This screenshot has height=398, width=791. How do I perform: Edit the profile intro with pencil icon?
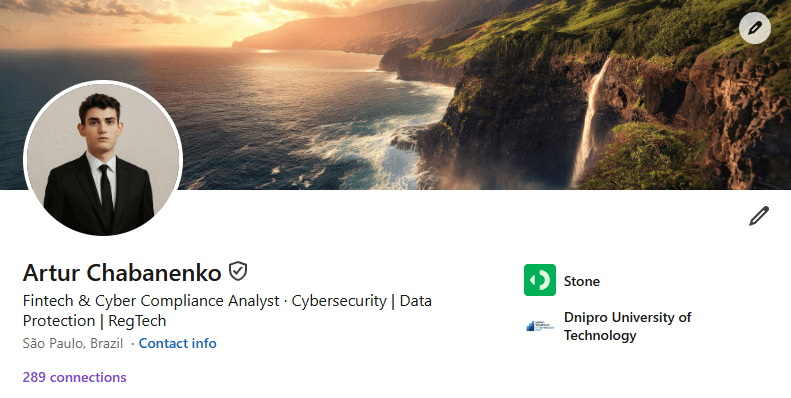pyautogui.click(x=758, y=216)
